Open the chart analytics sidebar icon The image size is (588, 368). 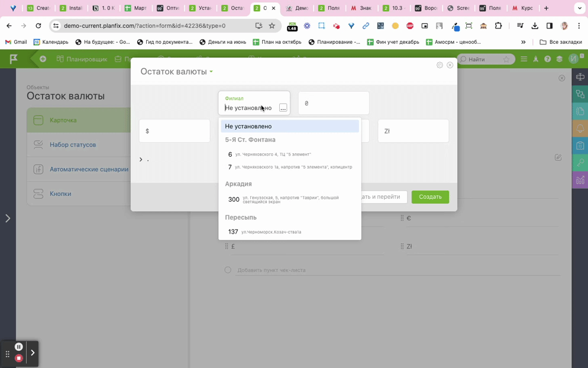click(580, 180)
